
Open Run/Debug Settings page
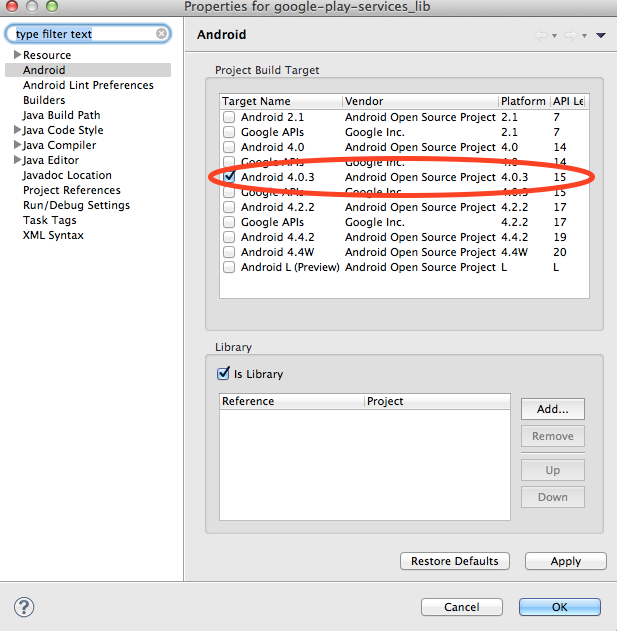click(76, 205)
